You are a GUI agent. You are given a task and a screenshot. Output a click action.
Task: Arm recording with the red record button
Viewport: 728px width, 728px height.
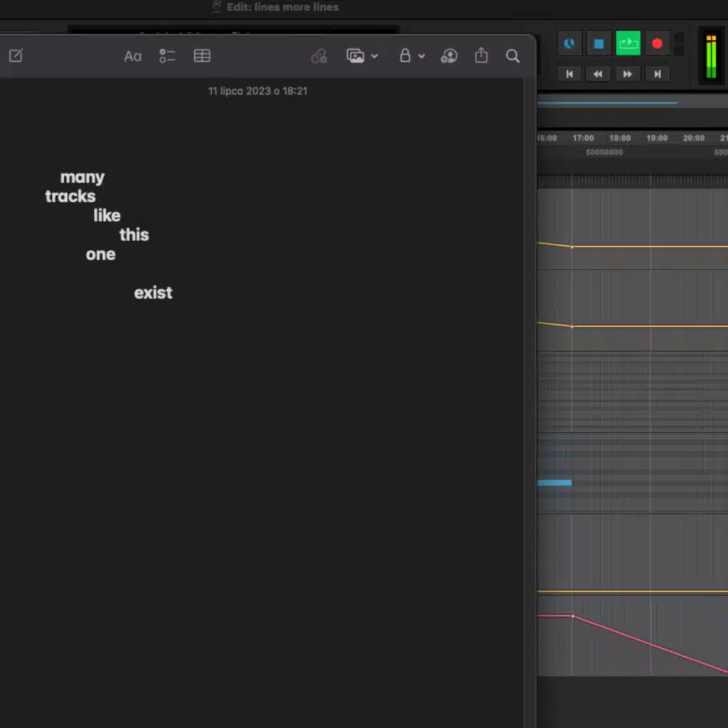click(x=657, y=43)
